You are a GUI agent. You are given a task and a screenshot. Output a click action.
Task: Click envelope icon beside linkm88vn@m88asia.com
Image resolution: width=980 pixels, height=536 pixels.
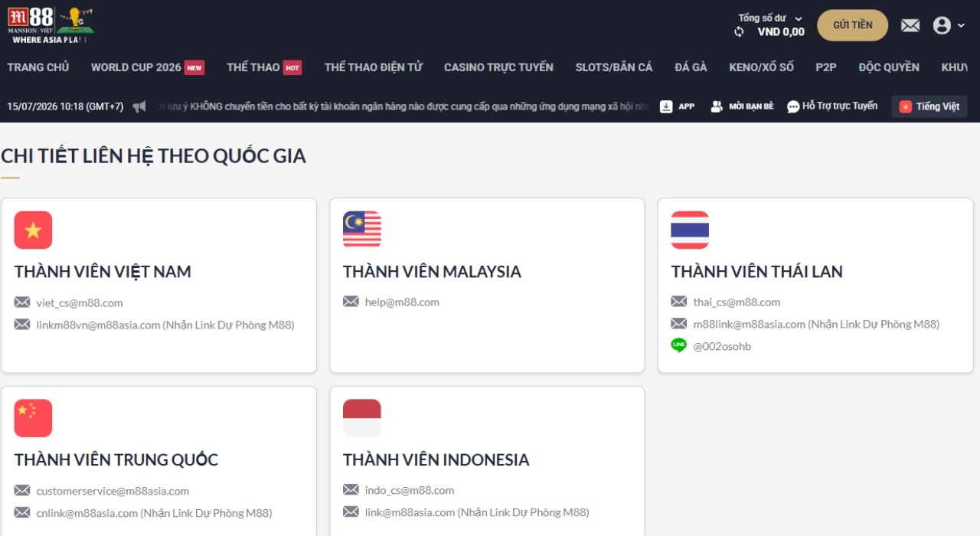(22, 324)
